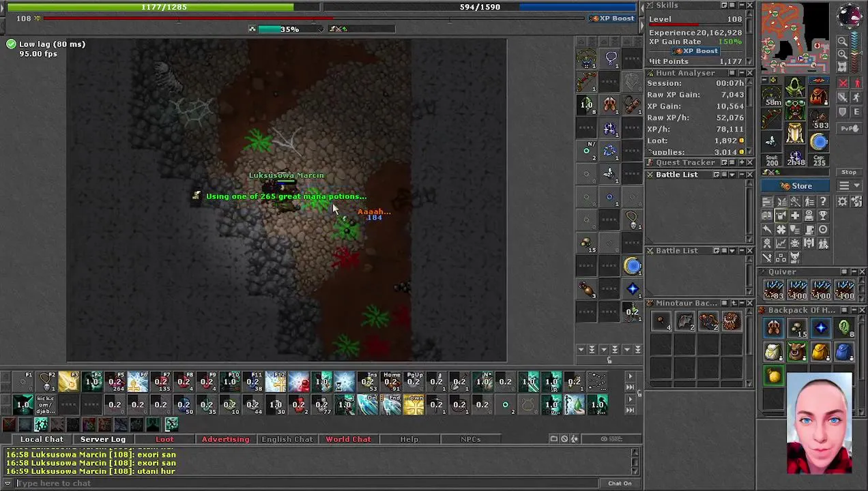The image size is (868, 491).
Task: Click the minimap view
Action: 796,38
